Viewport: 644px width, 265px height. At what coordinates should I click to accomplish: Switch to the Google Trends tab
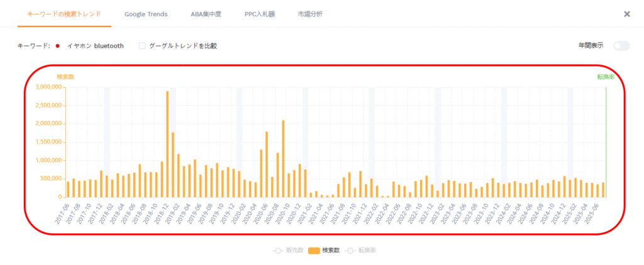tap(146, 14)
